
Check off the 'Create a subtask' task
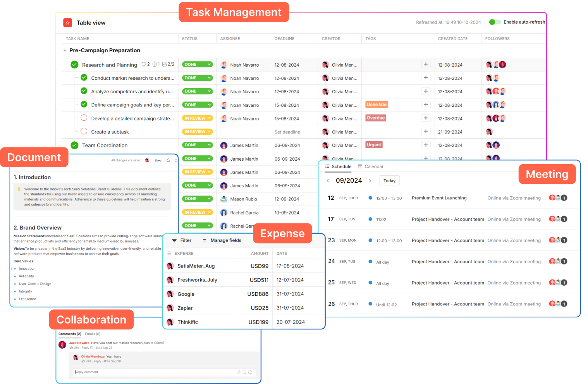pyautogui.click(x=84, y=132)
